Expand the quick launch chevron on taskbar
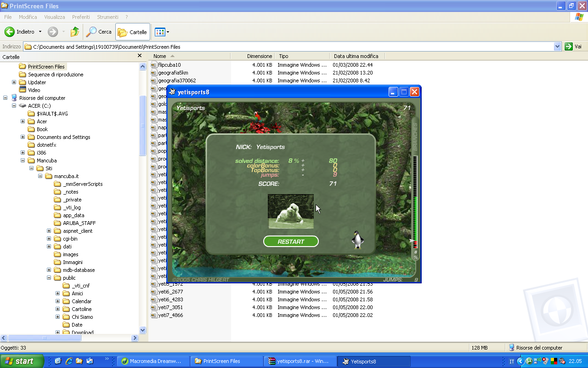This screenshot has width=588, height=368. [107, 359]
